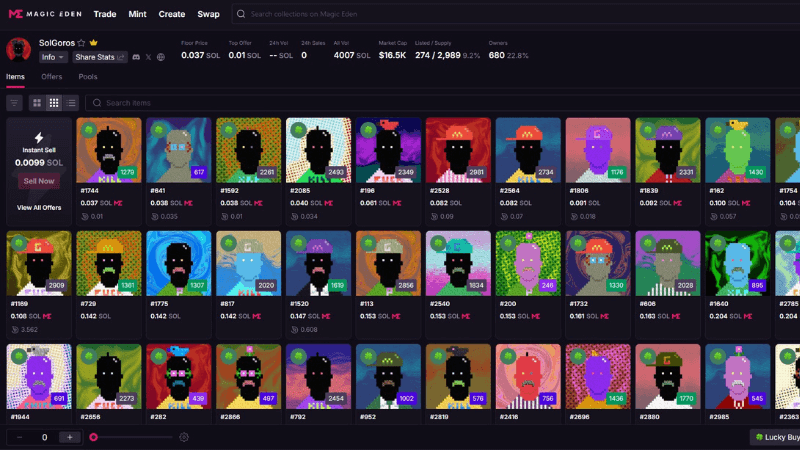Click the sweep quantity value field
Viewport: 800px width, 450px height.
[x=44, y=437]
